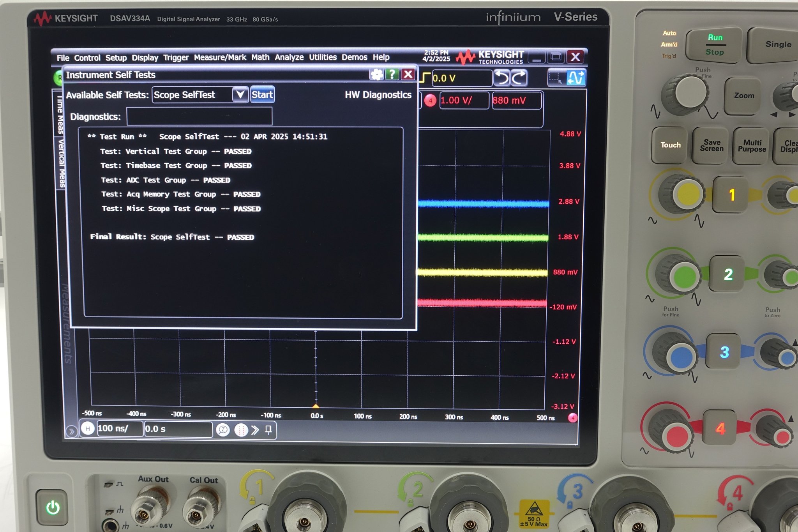Click the horizontal H setup icon
The width and height of the screenshot is (798, 532).
tap(88, 429)
